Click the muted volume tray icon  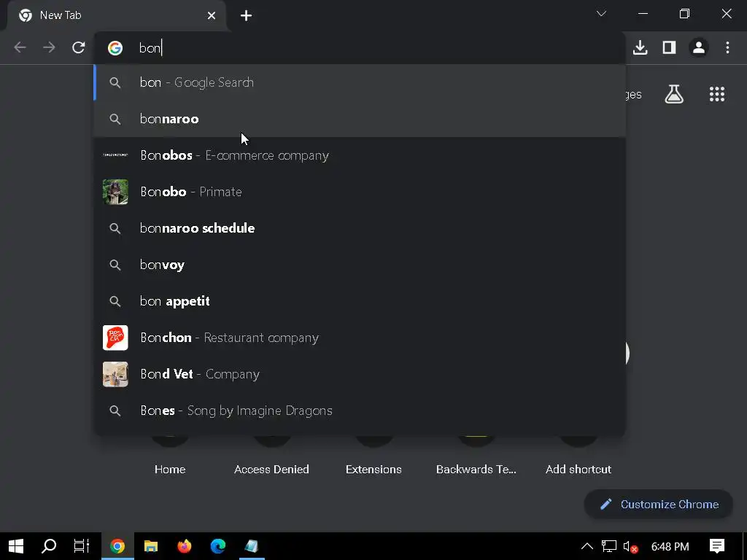pyautogui.click(x=630, y=547)
